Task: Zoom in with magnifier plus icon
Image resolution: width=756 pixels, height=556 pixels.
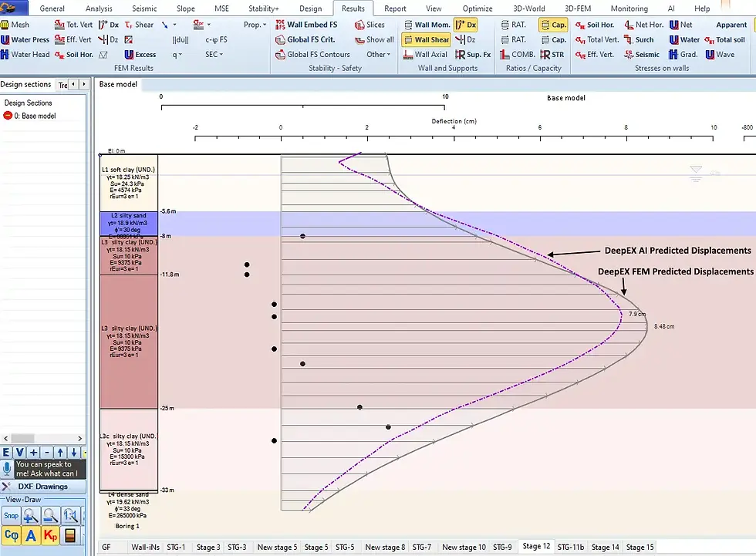Action: [30, 516]
